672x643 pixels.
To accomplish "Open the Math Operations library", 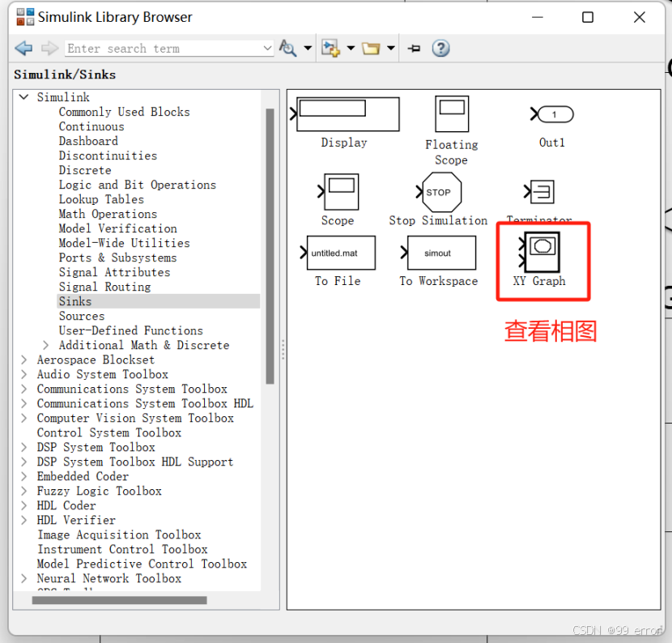I will (x=108, y=214).
